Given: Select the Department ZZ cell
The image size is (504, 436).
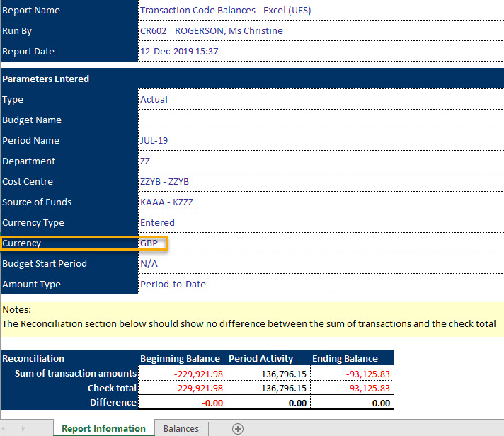Looking at the screenshot, I should 321,161.
